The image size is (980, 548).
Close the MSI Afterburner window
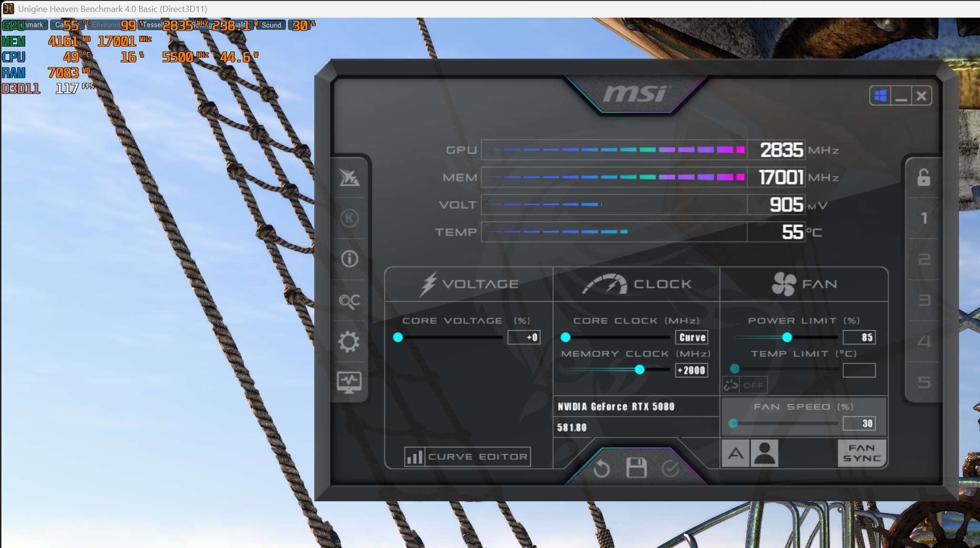coord(921,96)
